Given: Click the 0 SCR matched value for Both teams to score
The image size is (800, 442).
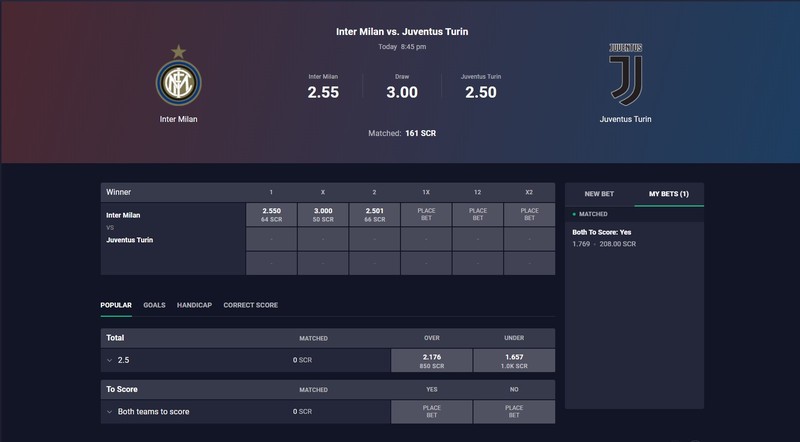Looking at the screenshot, I should click(302, 412).
